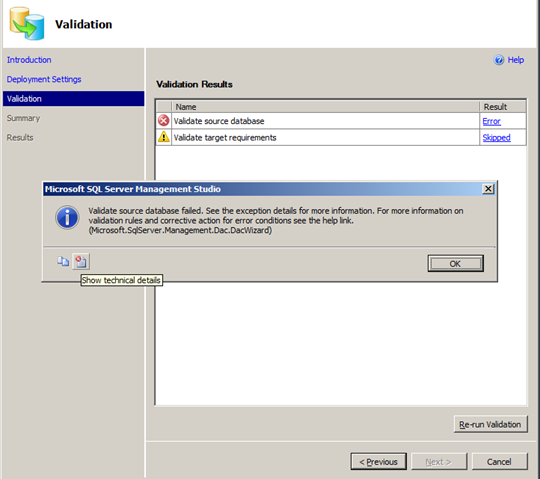Viewport: 540px width, 479px height.
Task: Click OK in the error dialog
Action: pyautogui.click(x=455, y=263)
